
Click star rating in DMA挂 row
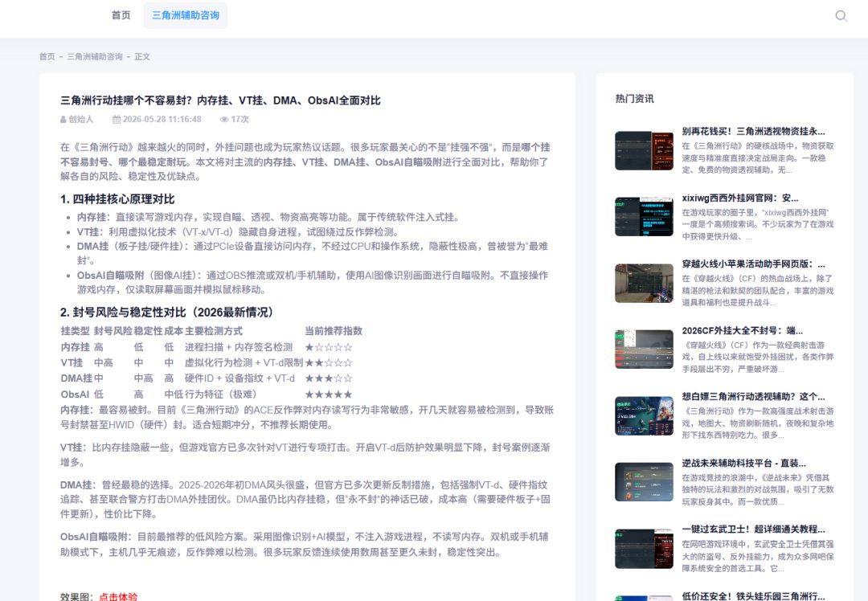pyautogui.click(x=328, y=378)
